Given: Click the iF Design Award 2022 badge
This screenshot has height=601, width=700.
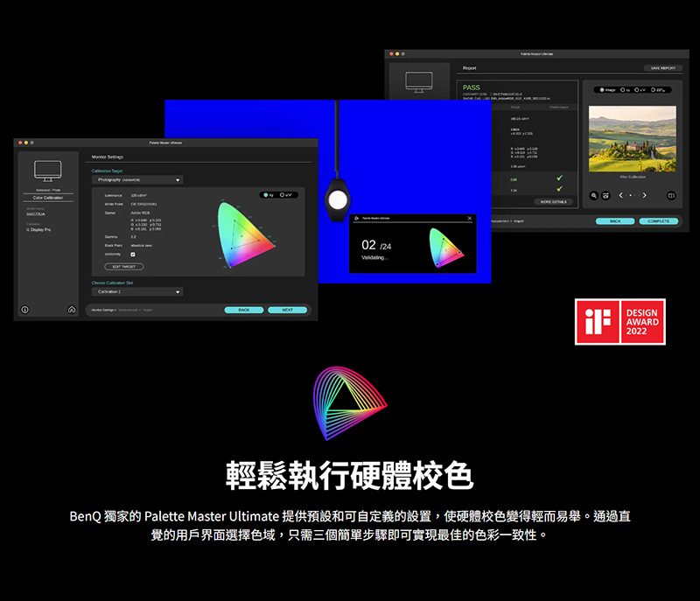Looking at the screenshot, I should coord(620,322).
